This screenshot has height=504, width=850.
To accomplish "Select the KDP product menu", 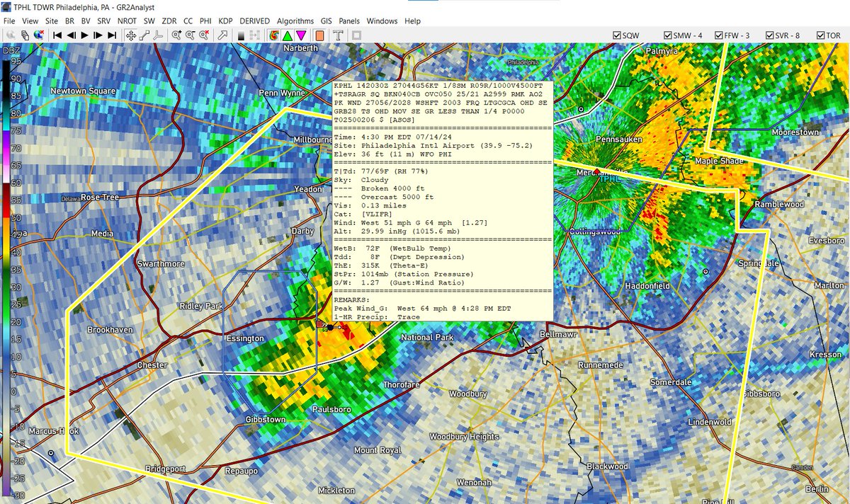I will point(226,21).
